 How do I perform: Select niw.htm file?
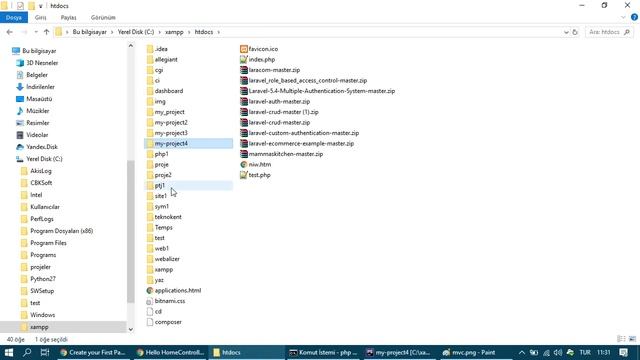[x=256, y=164]
